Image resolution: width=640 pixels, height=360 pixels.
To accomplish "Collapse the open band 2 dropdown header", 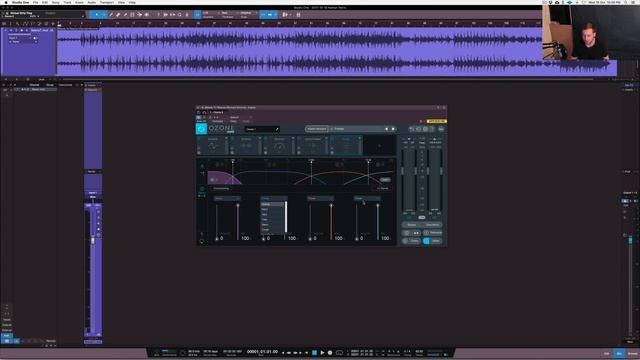I will (274, 198).
